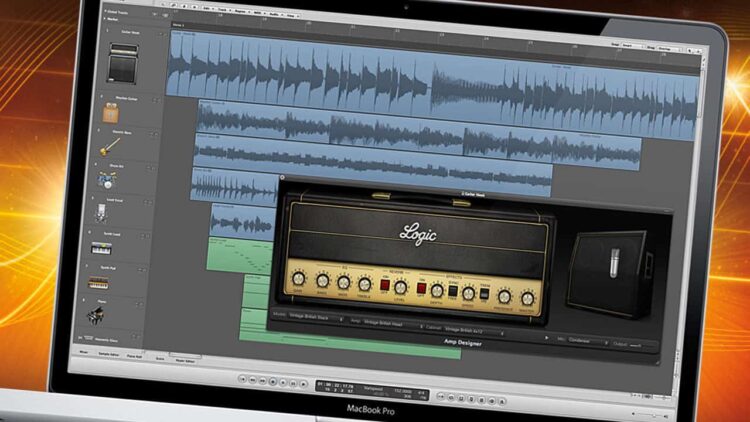Click the grand piano track icon
This screenshot has width=750, height=422.
tap(96, 316)
